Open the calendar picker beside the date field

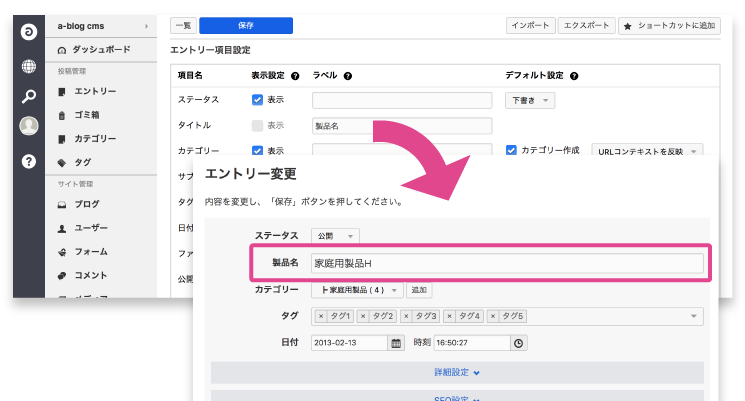coord(396,342)
